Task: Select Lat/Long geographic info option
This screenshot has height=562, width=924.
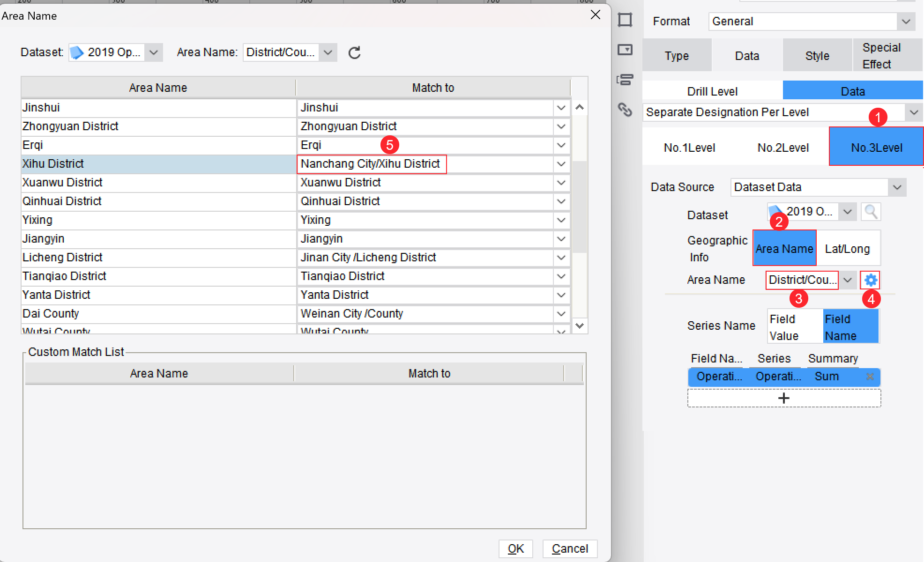Action: click(848, 248)
